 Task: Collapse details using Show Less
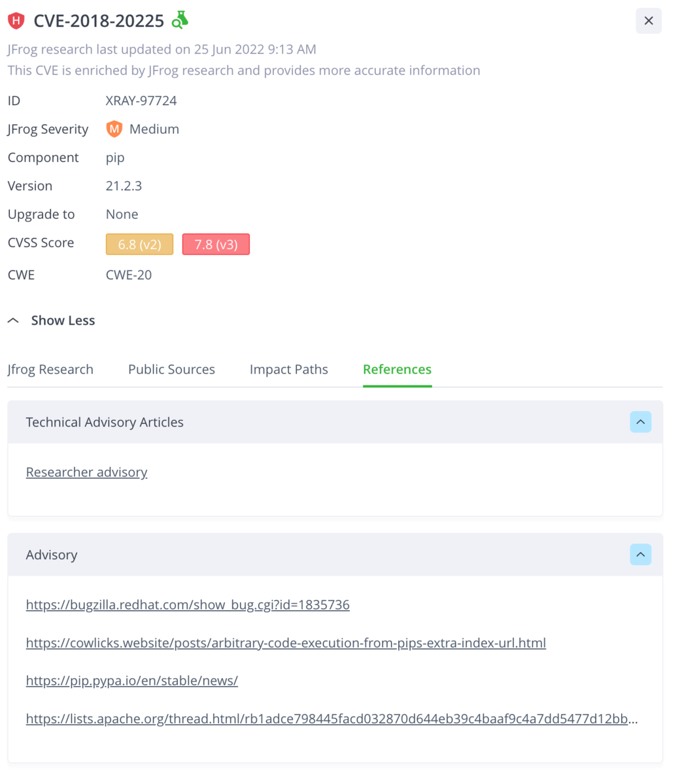pos(52,320)
